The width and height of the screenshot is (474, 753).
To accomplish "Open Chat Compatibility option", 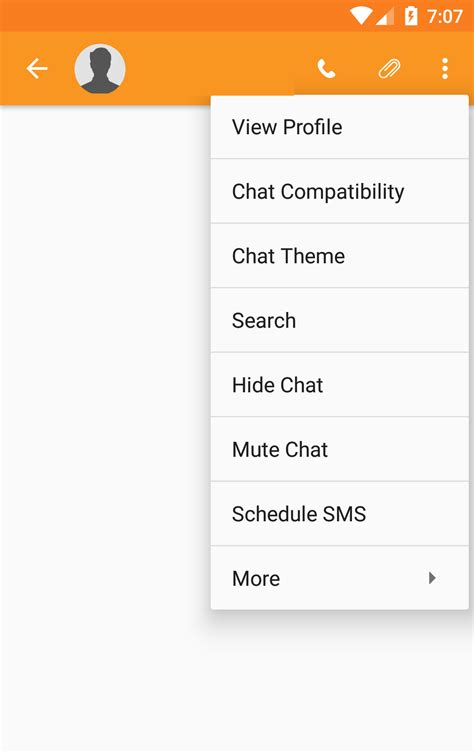I will click(x=340, y=191).
